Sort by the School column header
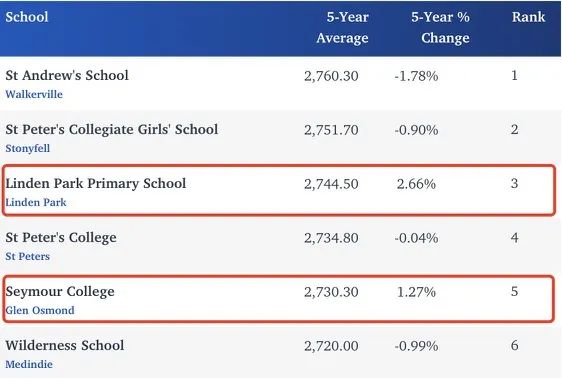Screen dimensions: 562x378 click(27, 17)
